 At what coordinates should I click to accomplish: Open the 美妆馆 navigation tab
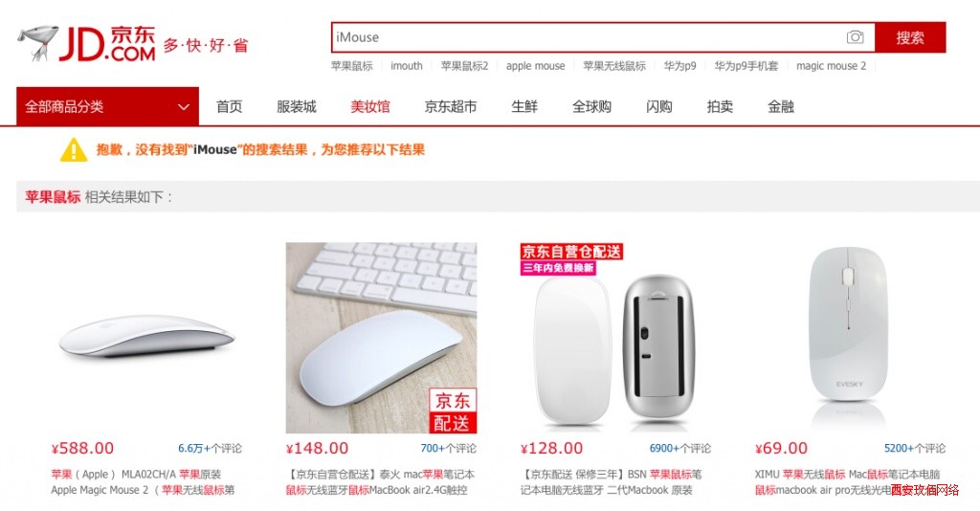(370, 107)
